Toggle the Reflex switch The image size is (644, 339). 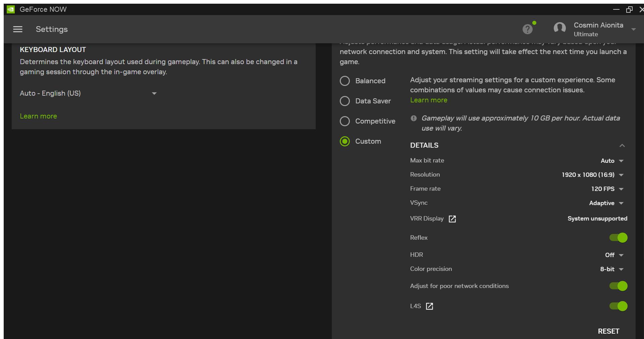tap(618, 238)
